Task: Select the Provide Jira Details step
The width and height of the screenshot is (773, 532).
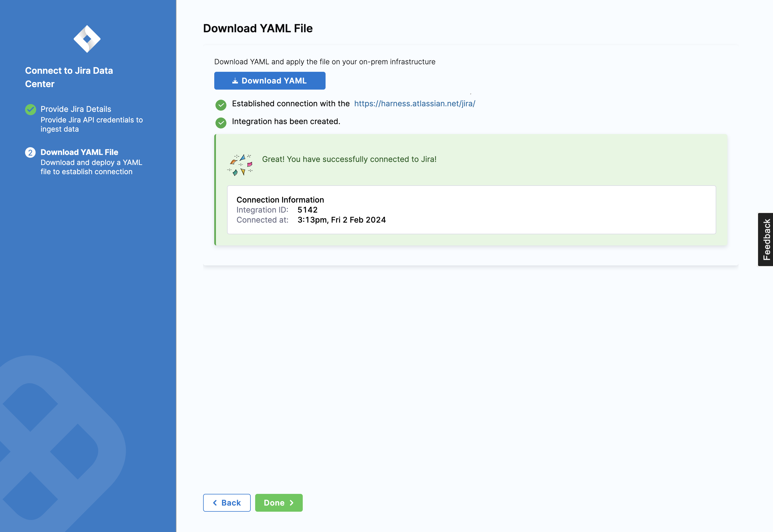Action: (75, 109)
